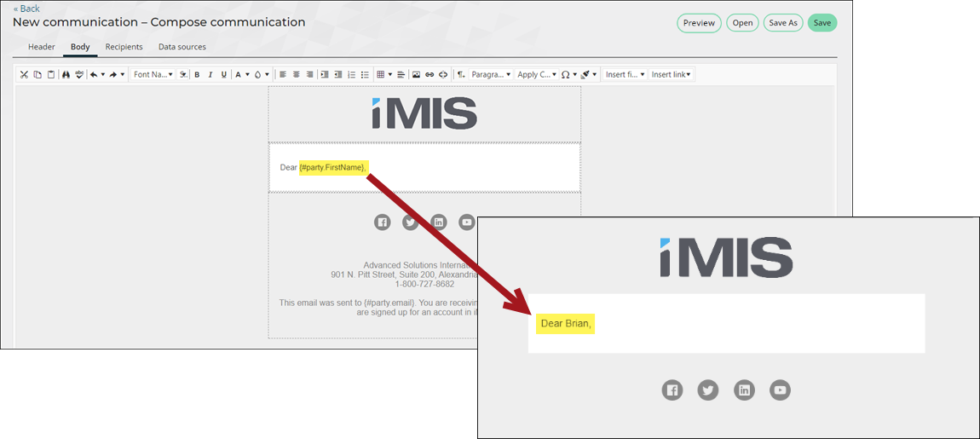Switch to the Header tab

point(42,47)
